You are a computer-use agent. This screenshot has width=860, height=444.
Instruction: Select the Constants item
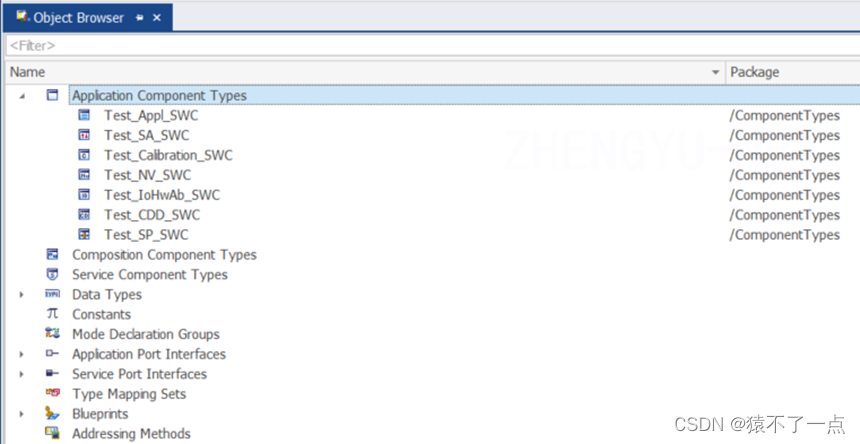101,314
